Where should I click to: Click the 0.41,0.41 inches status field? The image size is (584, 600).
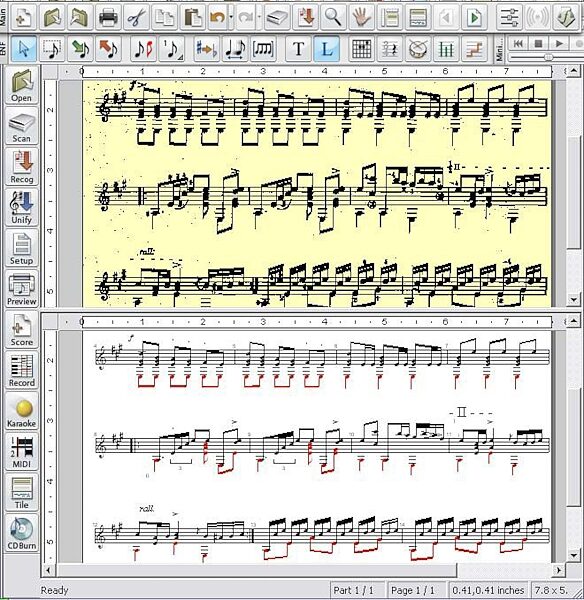(x=488, y=590)
